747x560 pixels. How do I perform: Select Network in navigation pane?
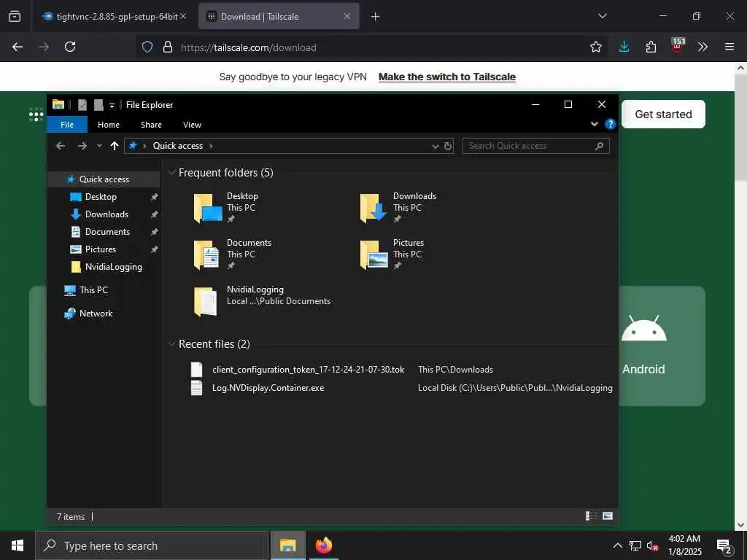pyautogui.click(x=104, y=314)
